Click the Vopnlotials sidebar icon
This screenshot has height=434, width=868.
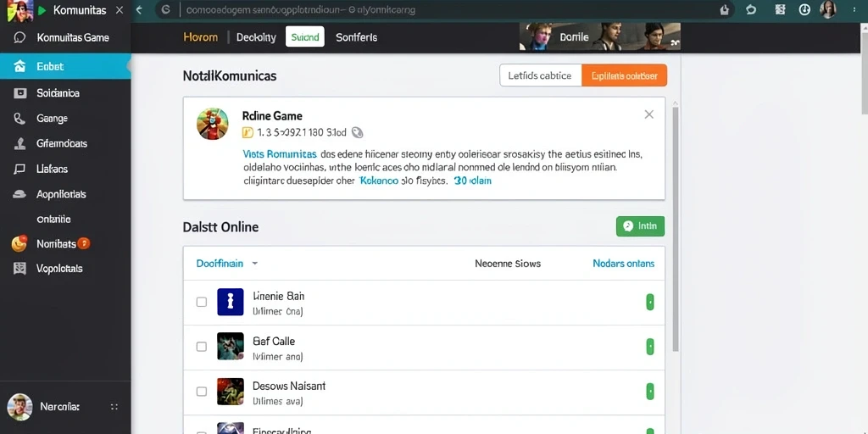[x=20, y=269]
